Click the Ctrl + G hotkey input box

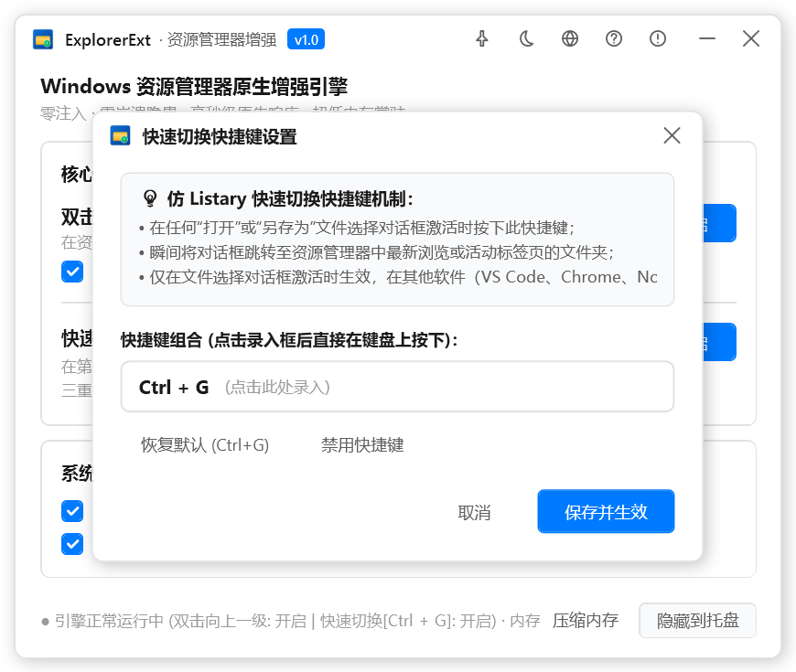[x=397, y=387]
